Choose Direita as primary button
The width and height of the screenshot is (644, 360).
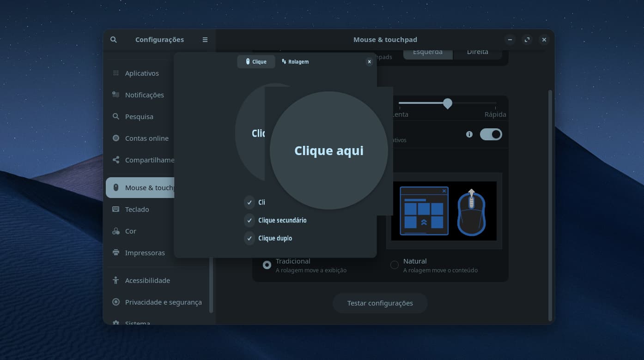point(477,52)
